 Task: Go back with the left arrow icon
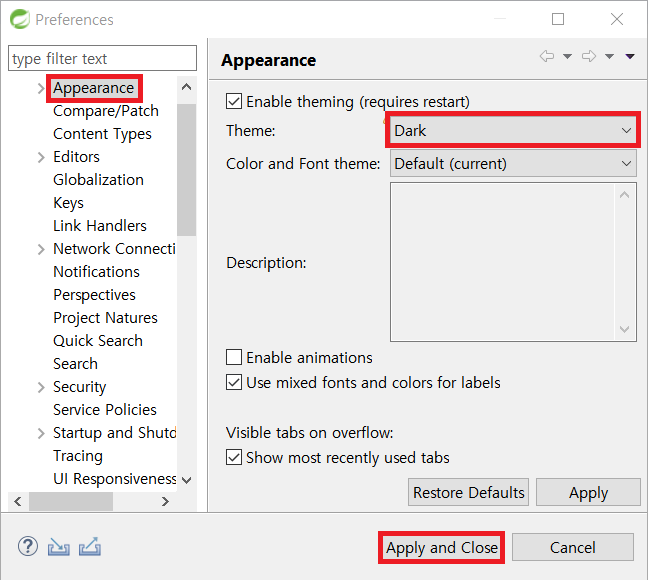click(547, 56)
